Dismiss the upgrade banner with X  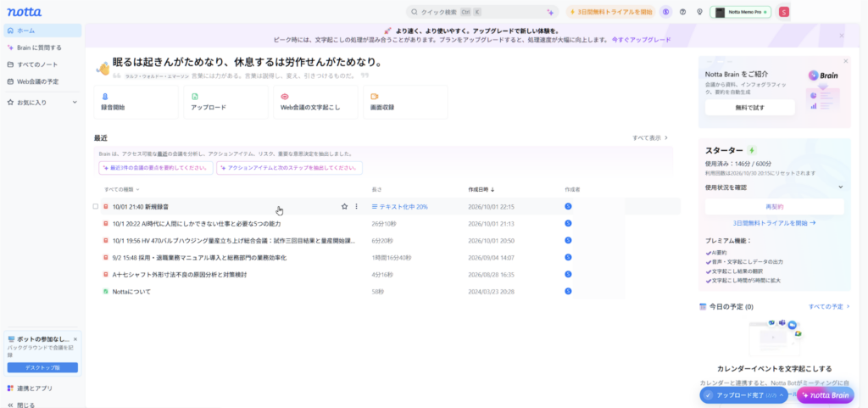tap(842, 36)
